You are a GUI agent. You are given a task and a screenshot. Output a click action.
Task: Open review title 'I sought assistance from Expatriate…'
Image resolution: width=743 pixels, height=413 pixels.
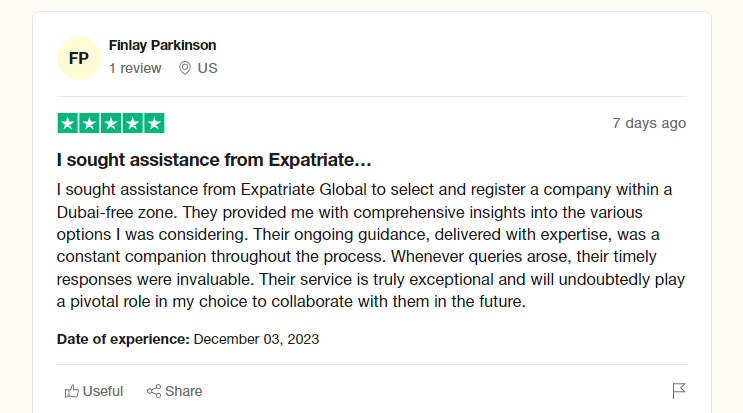214,160
